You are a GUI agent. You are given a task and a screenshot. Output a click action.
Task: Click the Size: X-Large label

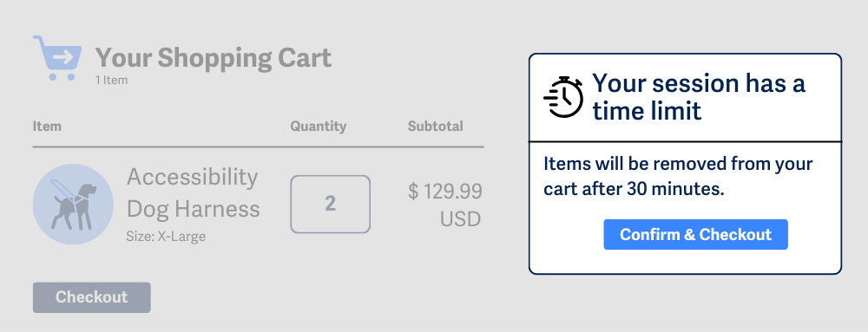pyautogui.click(x=166, y=237)
